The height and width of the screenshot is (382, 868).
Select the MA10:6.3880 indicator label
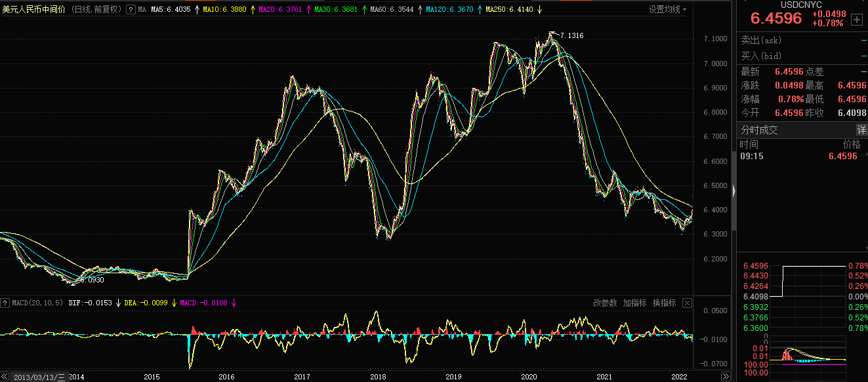224,10
